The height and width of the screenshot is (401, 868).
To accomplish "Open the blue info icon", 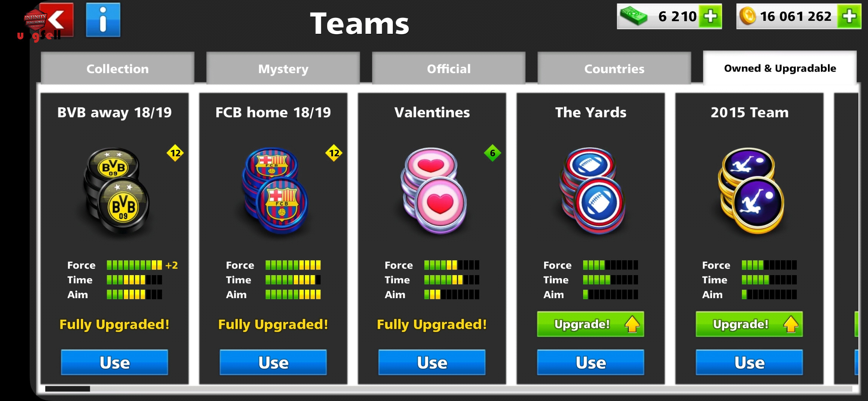I will coord(103,20).
